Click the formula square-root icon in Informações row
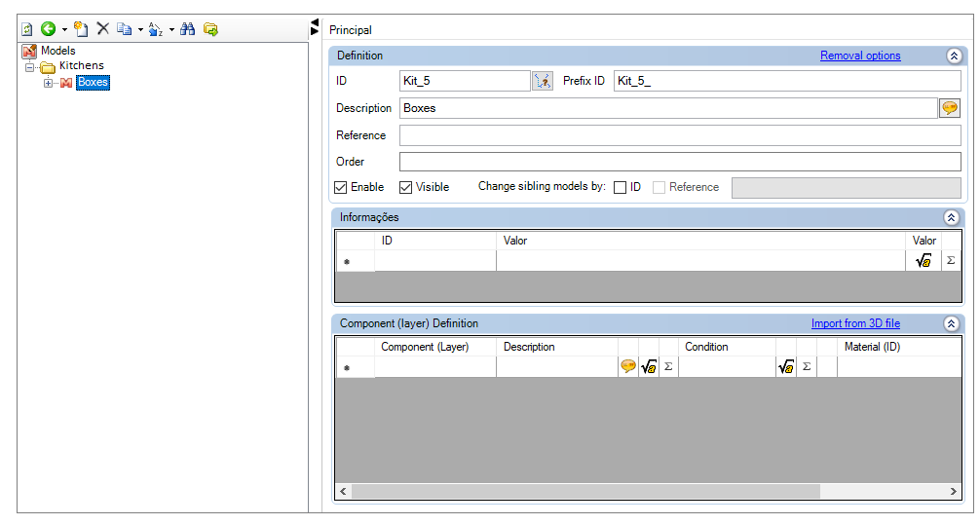This screenshot has width=980, height=525. (x=923, y=261)
